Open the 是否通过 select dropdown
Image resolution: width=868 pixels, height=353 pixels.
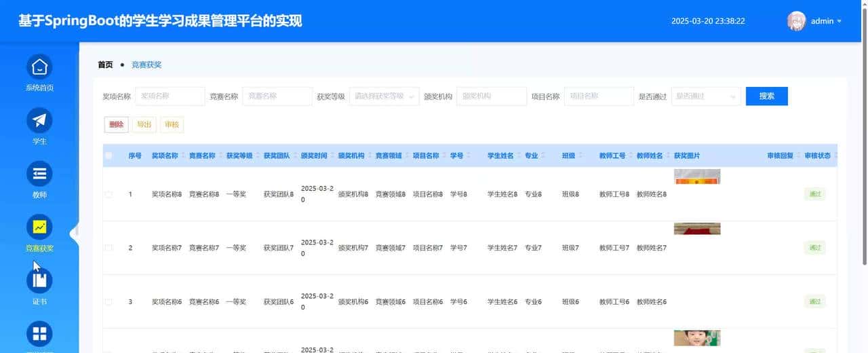[706, 96]
